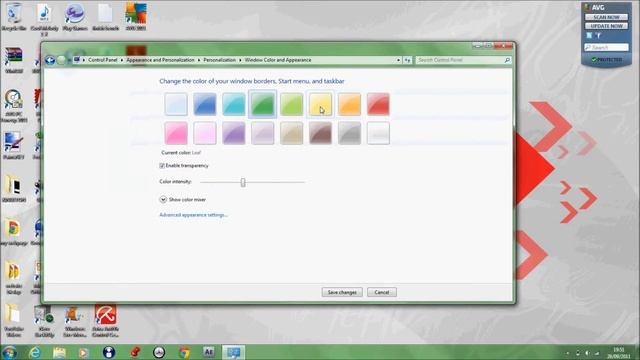This screenshot has height=360, width=640.
Task: Choose the Frost white color swatch
Action: pyautogui.click(x=378, y=133)
